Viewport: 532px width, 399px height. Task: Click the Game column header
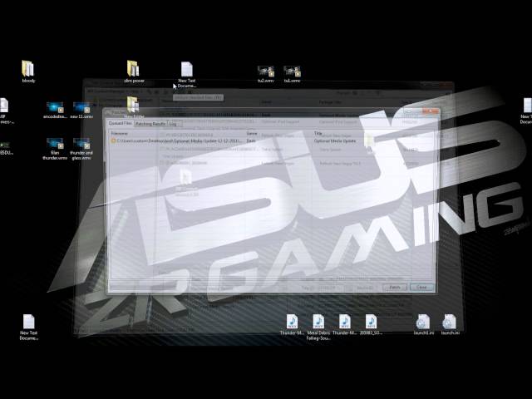(x=251, y=133)
